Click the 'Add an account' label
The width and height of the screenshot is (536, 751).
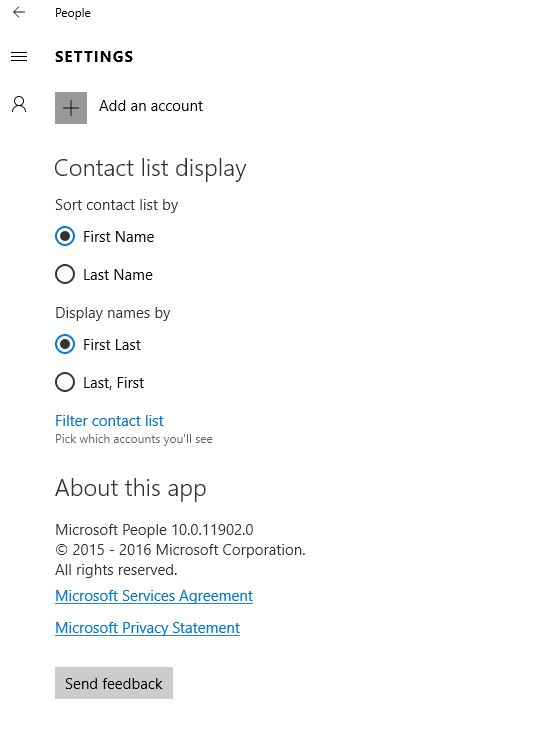coord(151,106)
